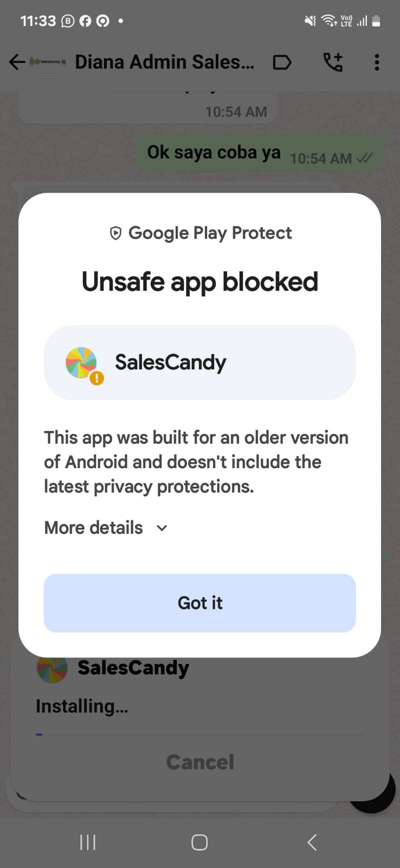Viewport: 400px width, 868px height.
Task: Tap the SalesCandy icon in the installer sheet
Action: [x=52, y=668]
